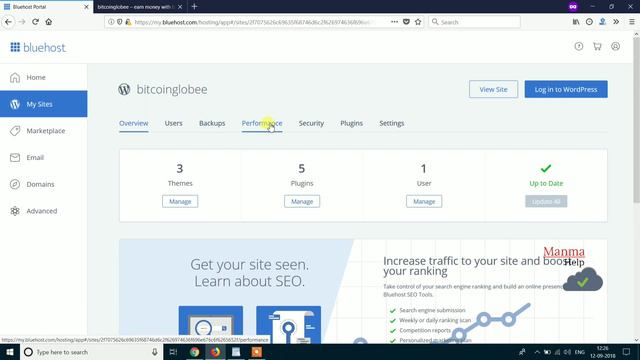Click the Pocket save icon
The width and height of the screenshot is (640, 360).
point(406,22)
